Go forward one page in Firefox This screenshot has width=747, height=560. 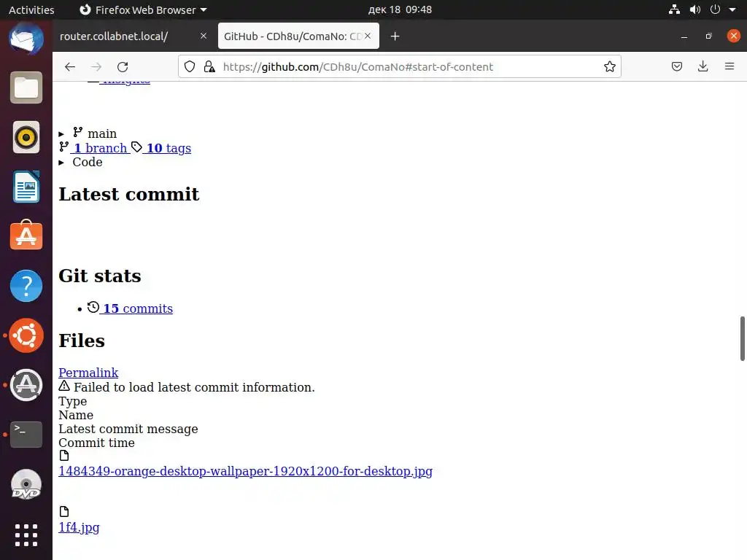(96, 66)
